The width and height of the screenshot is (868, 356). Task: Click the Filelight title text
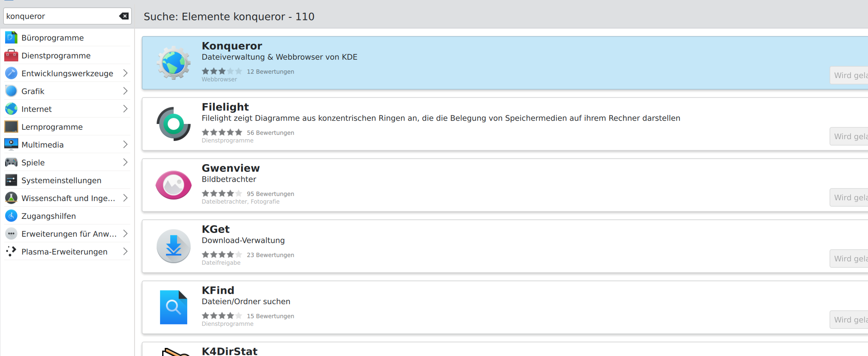tap(225, 107)
